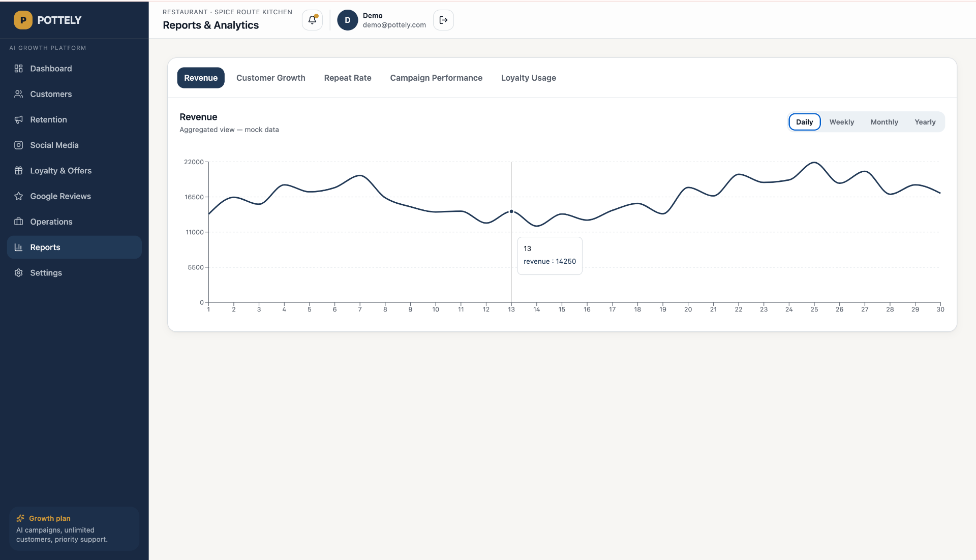This screenshot has width=976, height=560.
Task: Open the Loyalty Usage tab
Action: pyautogui.click(x=529, y=78)
